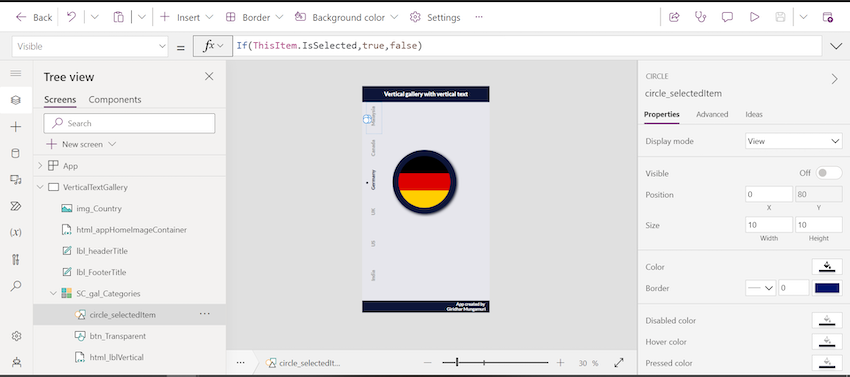Switch to the Ideas tab

pos(754,114)
